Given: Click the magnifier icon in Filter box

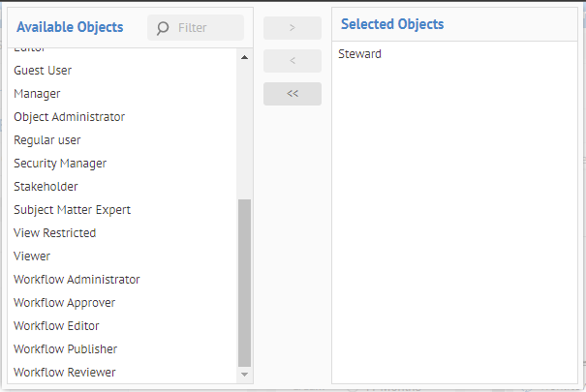Looking at the screenshot, I should tap(163, 28).
